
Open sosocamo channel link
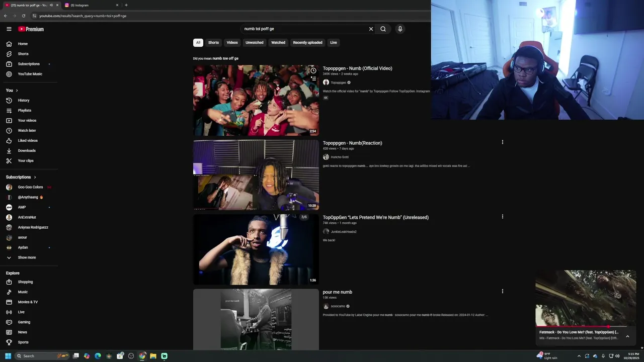(x=338, y=306)
